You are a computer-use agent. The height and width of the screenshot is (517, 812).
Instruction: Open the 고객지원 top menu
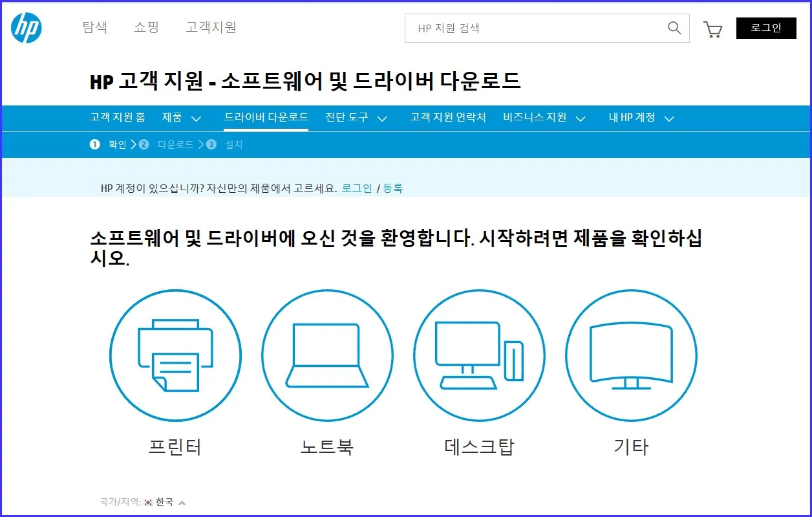[x=211, y=27]
